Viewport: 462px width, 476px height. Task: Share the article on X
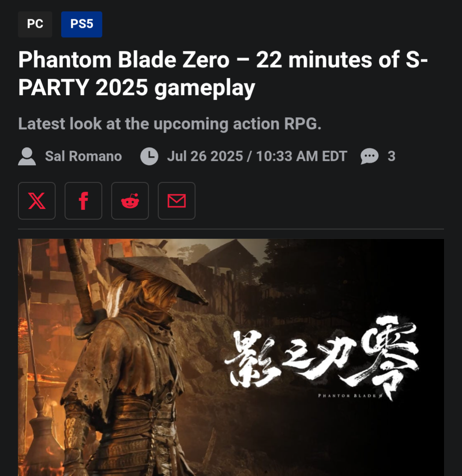(37, 201)
